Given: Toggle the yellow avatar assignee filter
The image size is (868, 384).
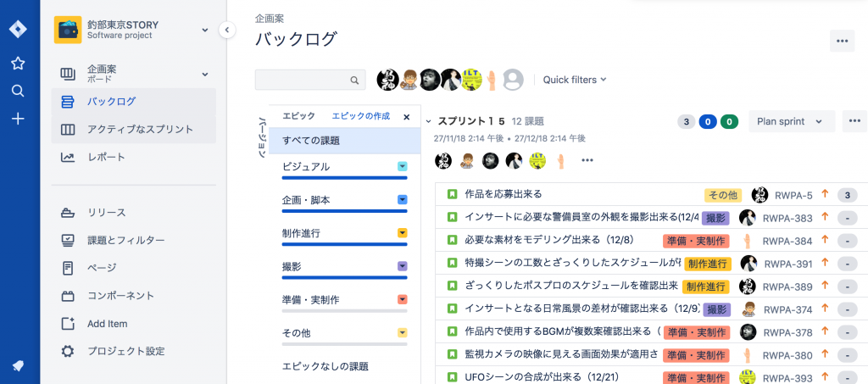Looking at the screenshot, I should (x=470, y=80).
